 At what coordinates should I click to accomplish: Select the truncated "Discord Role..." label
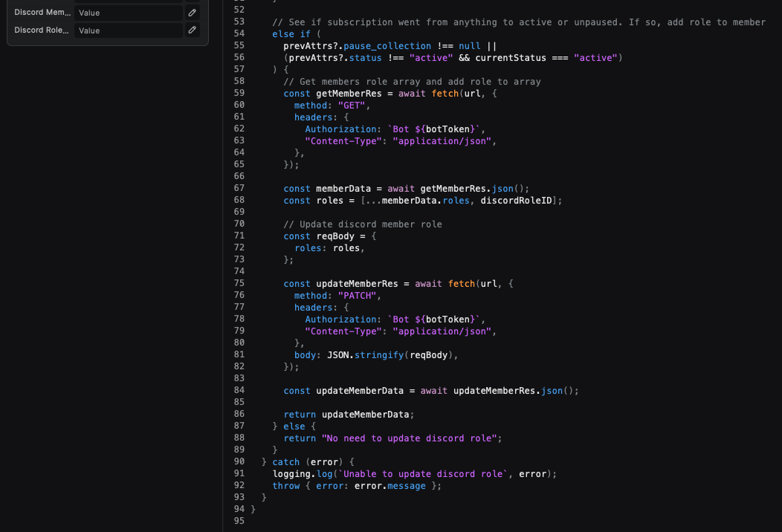click(42, 30)
